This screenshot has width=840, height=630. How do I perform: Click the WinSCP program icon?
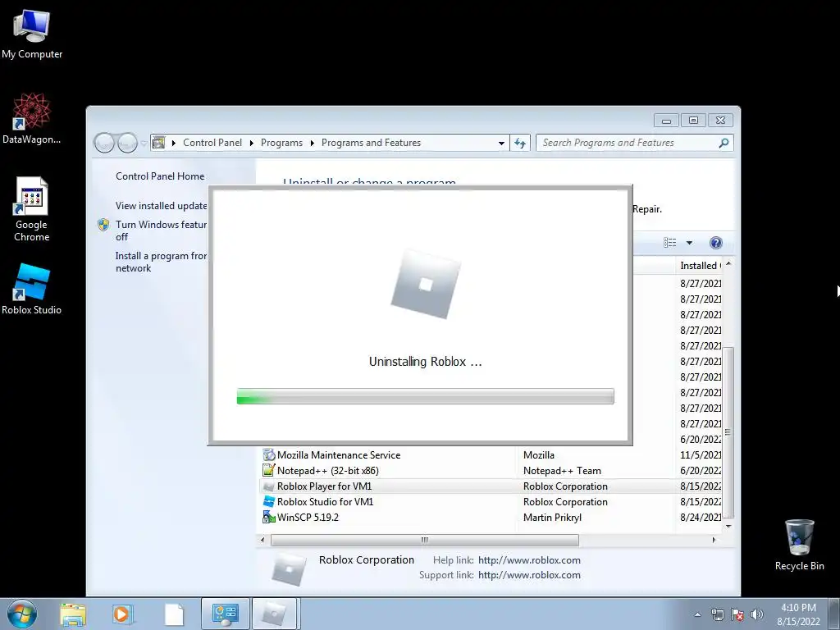(x=269, y=517)
